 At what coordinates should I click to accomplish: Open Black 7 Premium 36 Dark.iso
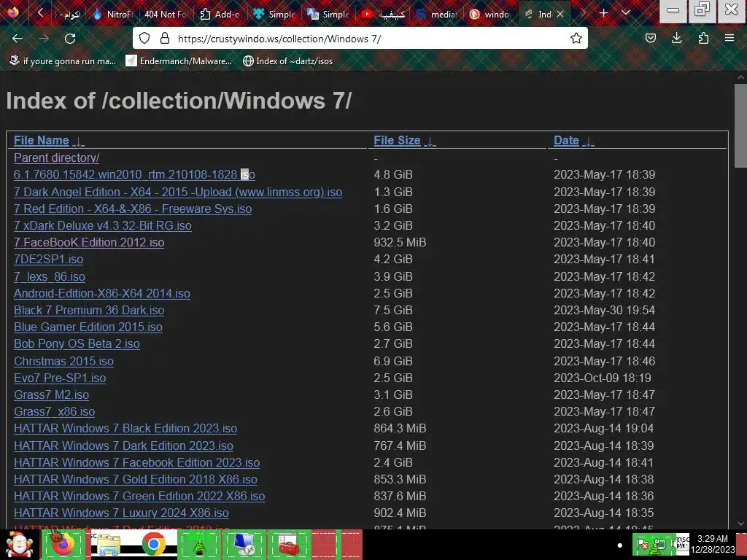88,310
